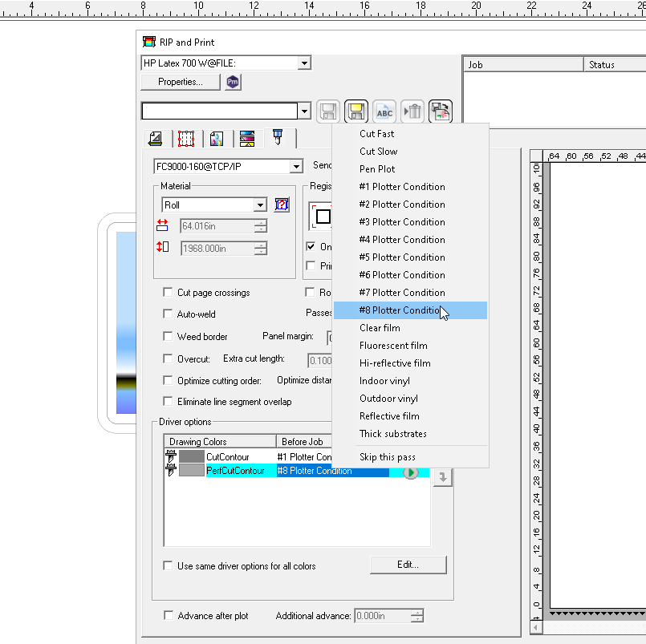Click the Drawing Colors column header
The width and height of the screenshot is (646, 644).
click(220, 441)
